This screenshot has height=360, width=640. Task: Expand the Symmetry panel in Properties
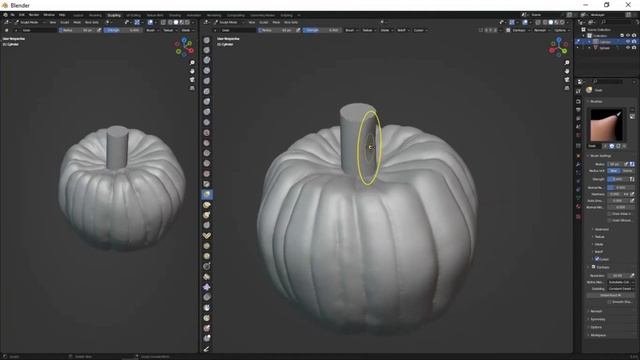pyautogui.click(x=598, y=319)
